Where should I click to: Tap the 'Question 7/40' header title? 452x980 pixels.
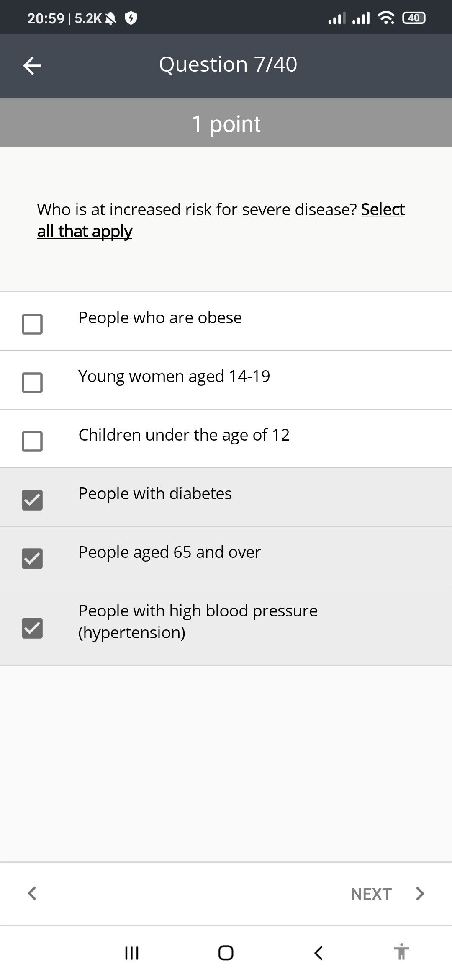[228, 64]
